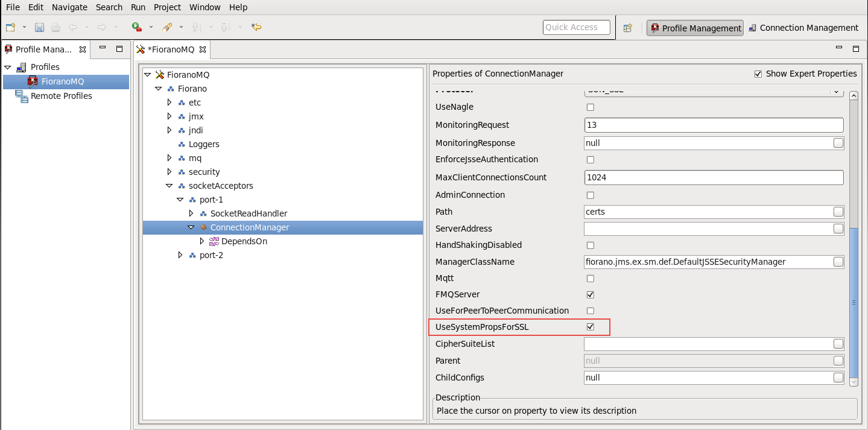Click the SocketReadHandler node icon
868x430 pixels.
pos(203,213)
